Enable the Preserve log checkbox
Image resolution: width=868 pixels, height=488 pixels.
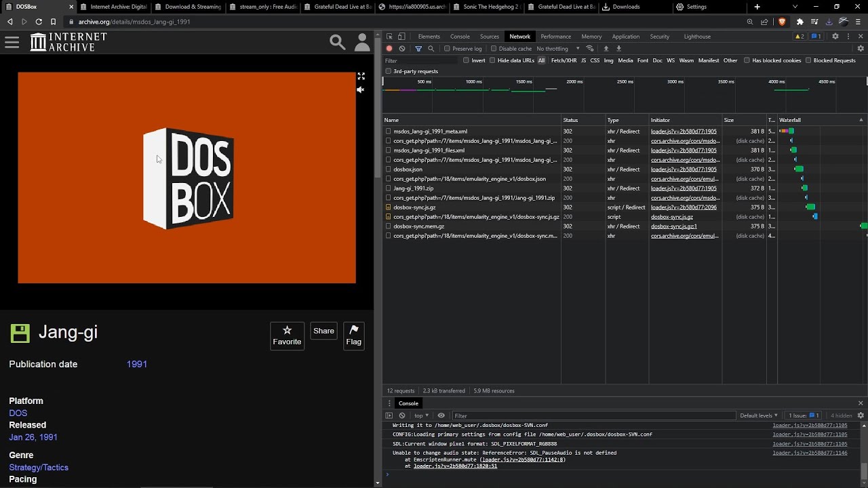pyautogui.click(x=447, y=49)
